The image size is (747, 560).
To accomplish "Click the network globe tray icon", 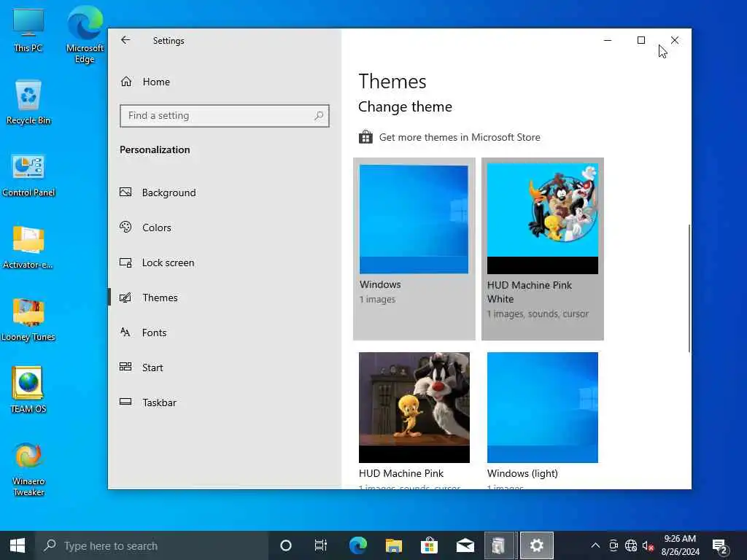I will [631, 545].
